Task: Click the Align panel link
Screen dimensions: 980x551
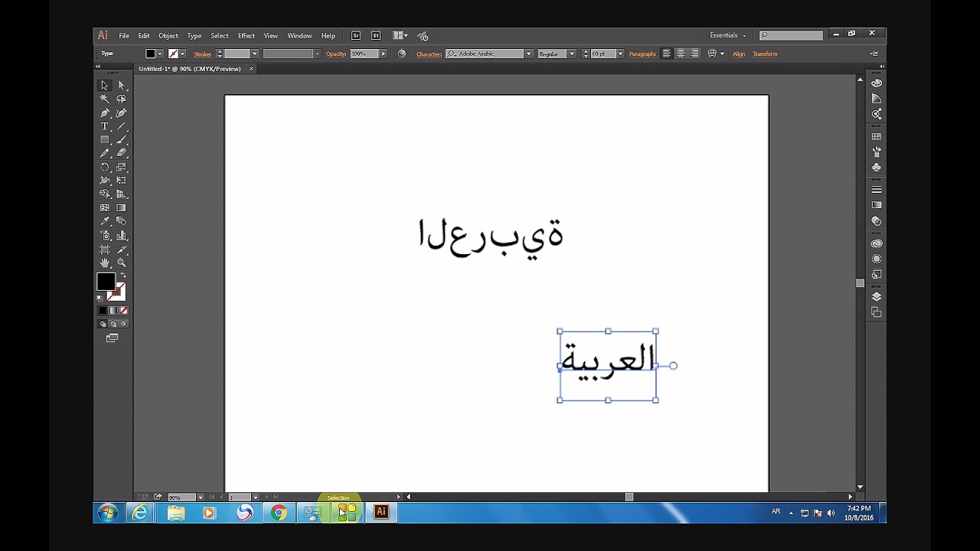Action: click(739, 54)
